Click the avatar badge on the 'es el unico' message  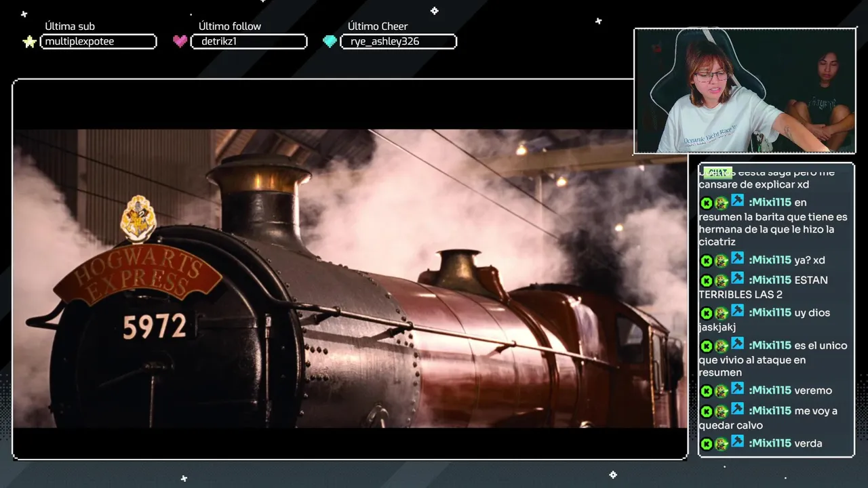coord(721,346)
